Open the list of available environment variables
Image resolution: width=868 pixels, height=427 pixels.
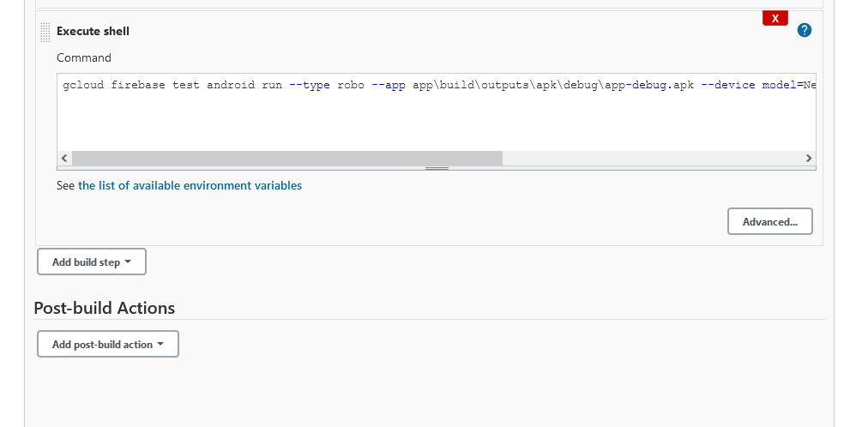coord(190,185)
